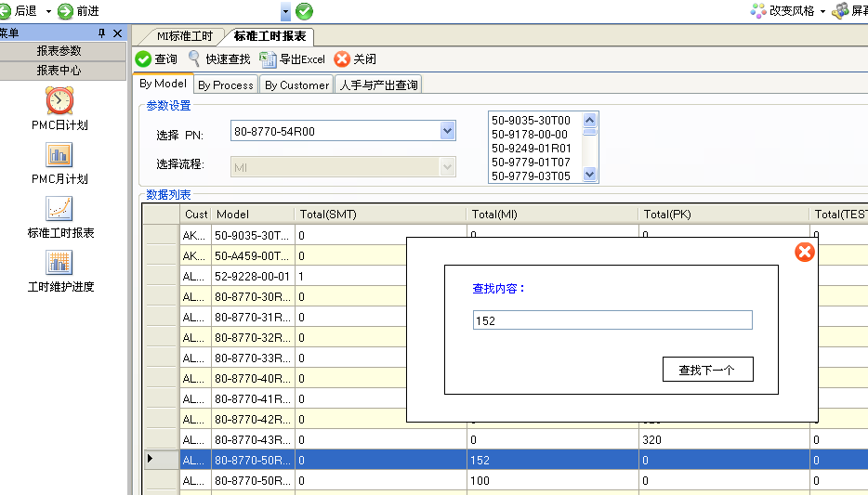Click the green checkmark icon in top toolbar
Viewport: 868px width, 495px height.
point(305,11)
